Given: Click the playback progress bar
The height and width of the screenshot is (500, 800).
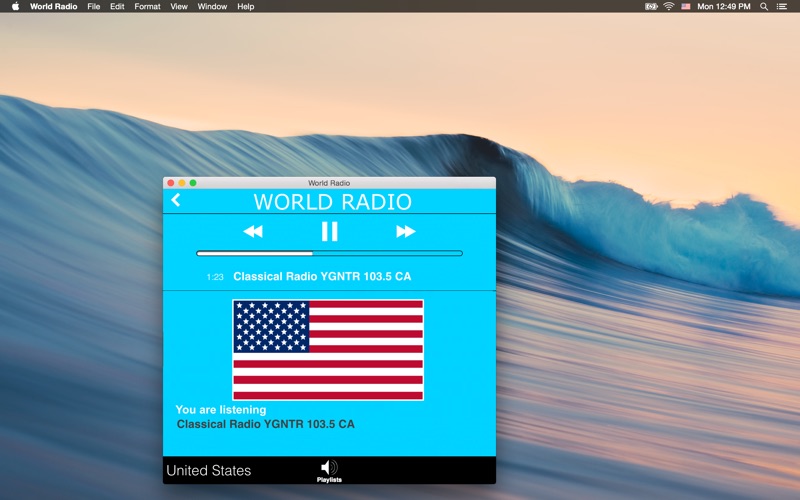Looking at the screenshot, I should coord(329,253).
